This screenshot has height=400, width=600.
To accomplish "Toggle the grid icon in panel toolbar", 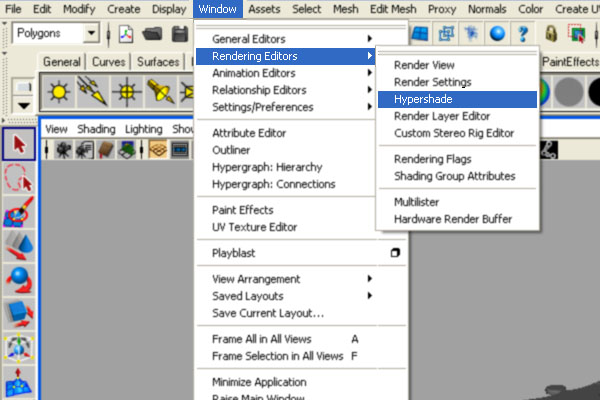I will (158, 150).
